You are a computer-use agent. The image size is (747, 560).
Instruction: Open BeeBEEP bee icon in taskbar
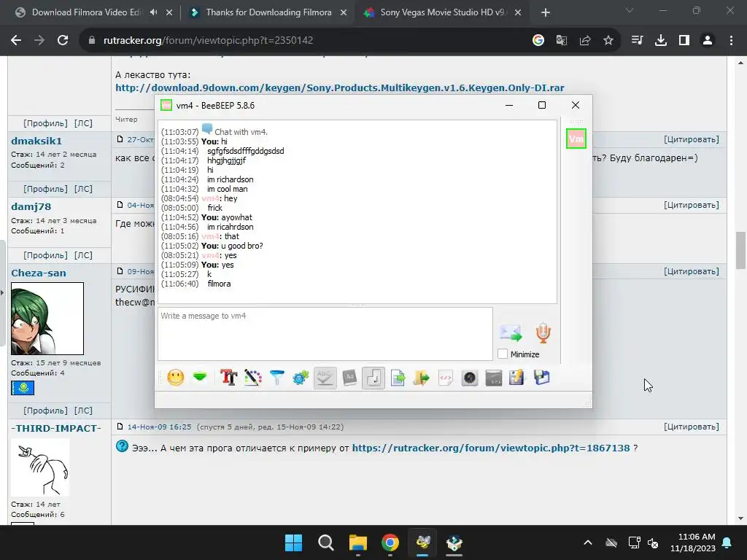pyautogui.click(x=422, y=542)
